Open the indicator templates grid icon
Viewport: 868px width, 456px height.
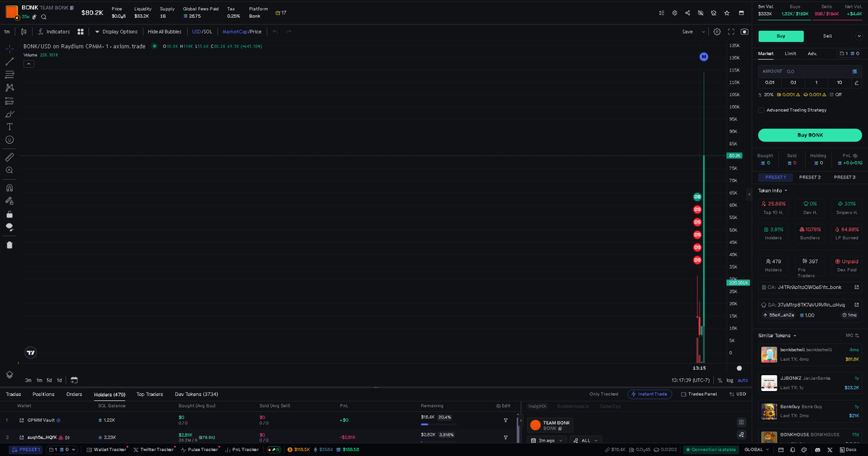(x=81, y=32)
